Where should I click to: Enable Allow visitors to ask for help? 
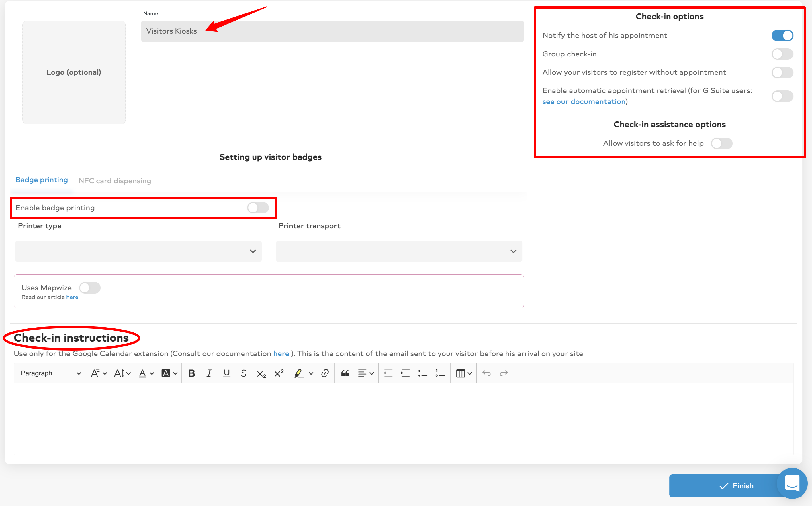point(721,143)
